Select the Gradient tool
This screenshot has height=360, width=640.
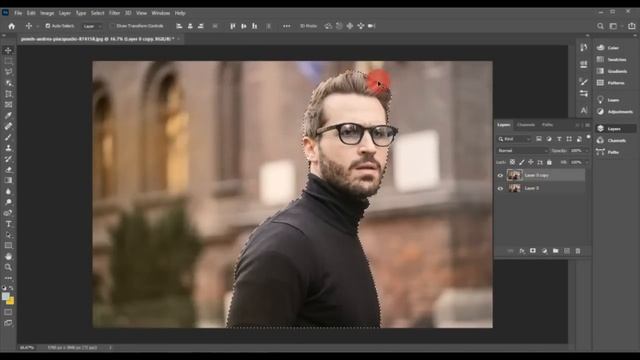click(8, 180)
